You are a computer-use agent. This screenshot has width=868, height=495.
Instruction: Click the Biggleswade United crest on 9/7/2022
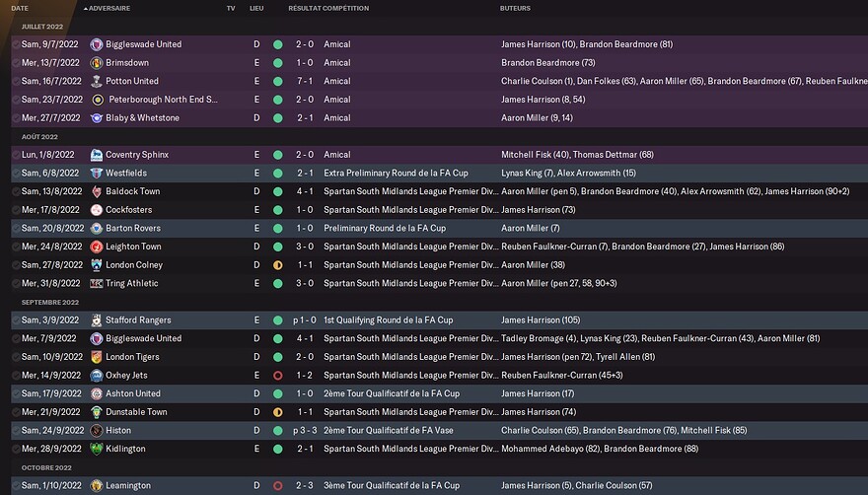click(97, 44)
